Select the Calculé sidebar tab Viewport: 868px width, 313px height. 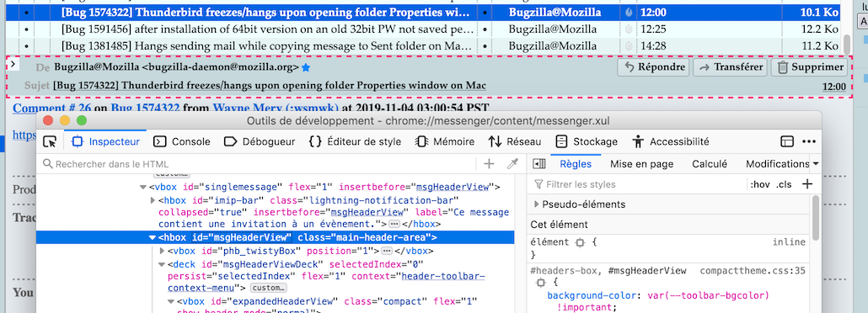[x=709, y=164]
